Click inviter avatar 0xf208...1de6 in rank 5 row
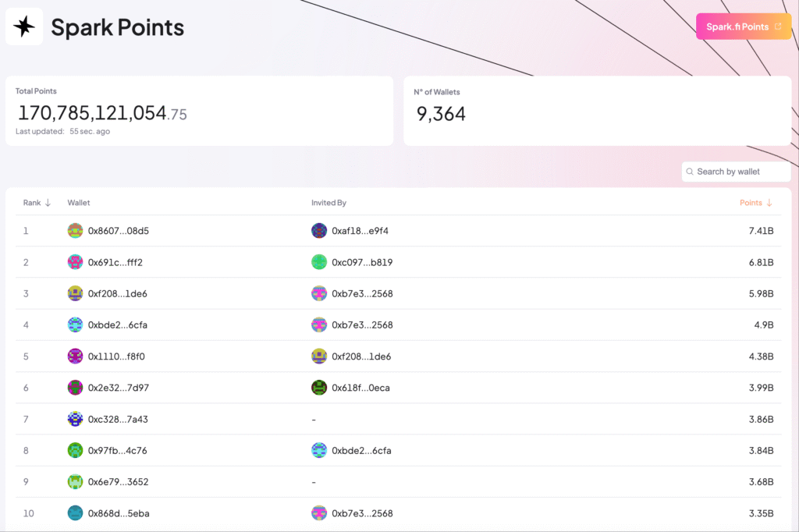The width and height of the screenshot is (799, 532). click(x=319, y=356)
